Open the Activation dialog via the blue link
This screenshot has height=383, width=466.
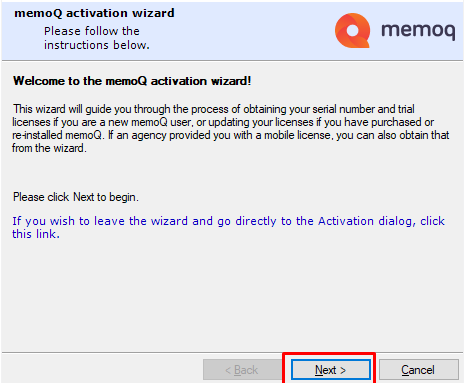(228, 227)
